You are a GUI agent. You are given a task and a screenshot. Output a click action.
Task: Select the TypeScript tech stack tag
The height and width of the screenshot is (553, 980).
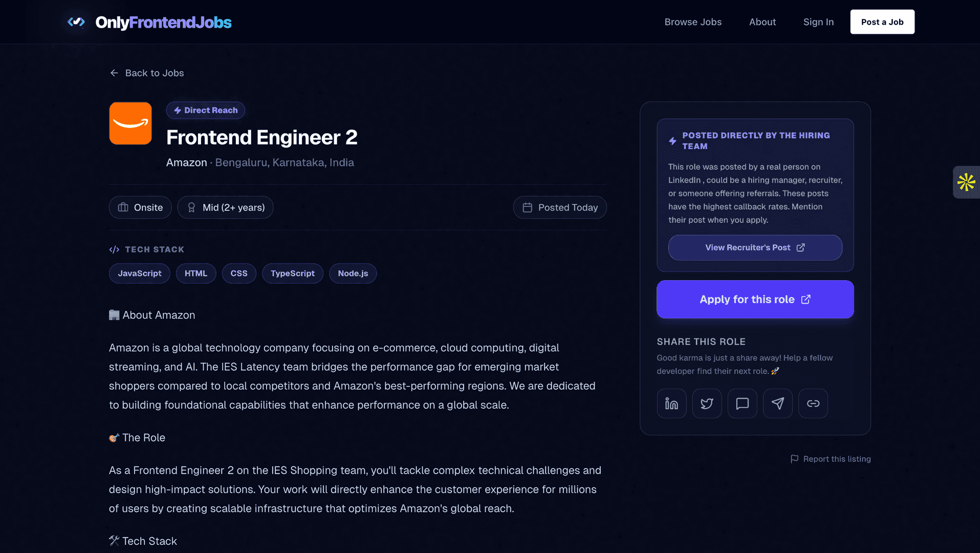292,273
